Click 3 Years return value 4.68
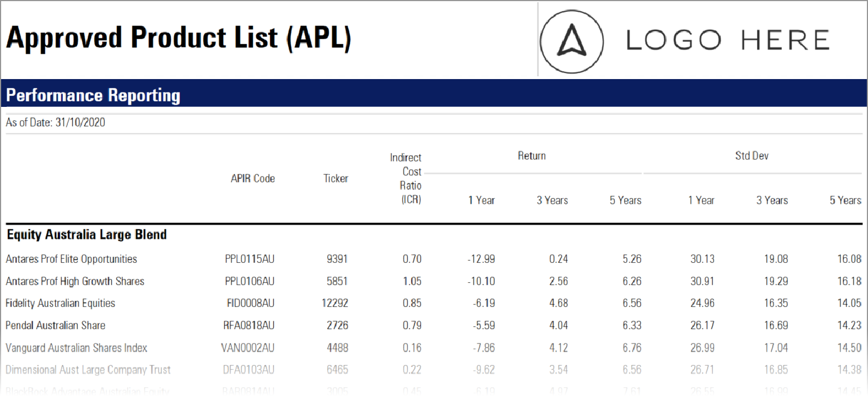Image resolution: width=868 pixels, height=412 pixels. click(x=559, y=303)
